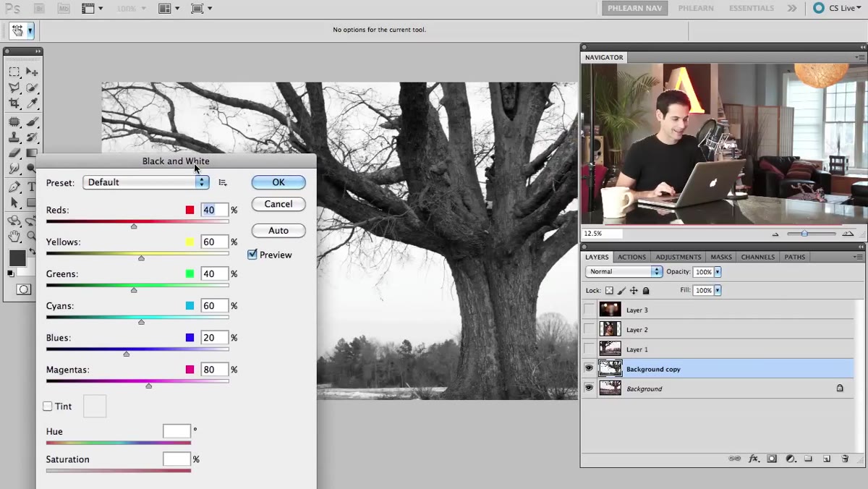Launch Mini Bridge from the application bar

[64, 9]
